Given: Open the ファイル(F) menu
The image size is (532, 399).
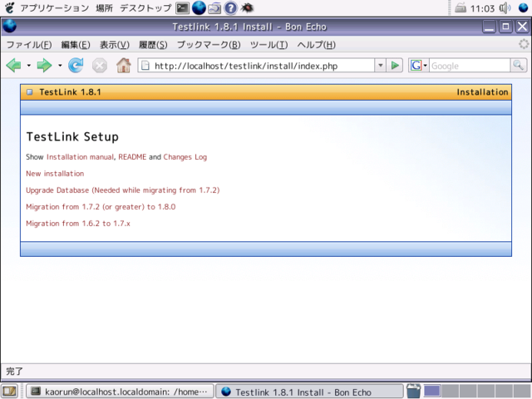Looking at the screenshot, I should pos(29,45).
